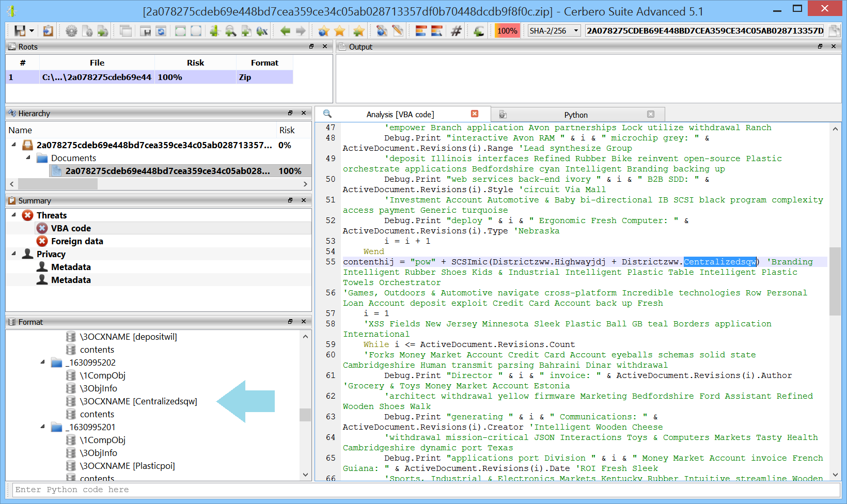Select the root row with 100% risk
The image size is (847, 504).
149,77
